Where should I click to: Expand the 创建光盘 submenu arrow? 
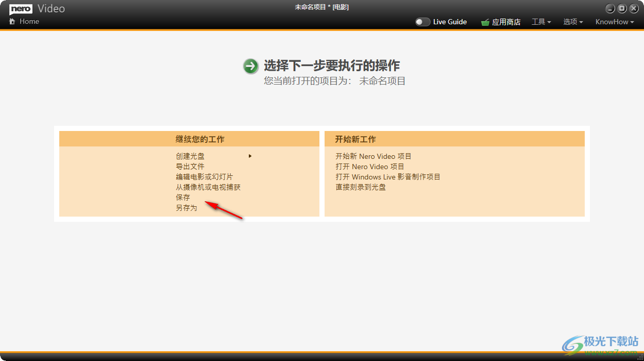(x=250, y=156)
